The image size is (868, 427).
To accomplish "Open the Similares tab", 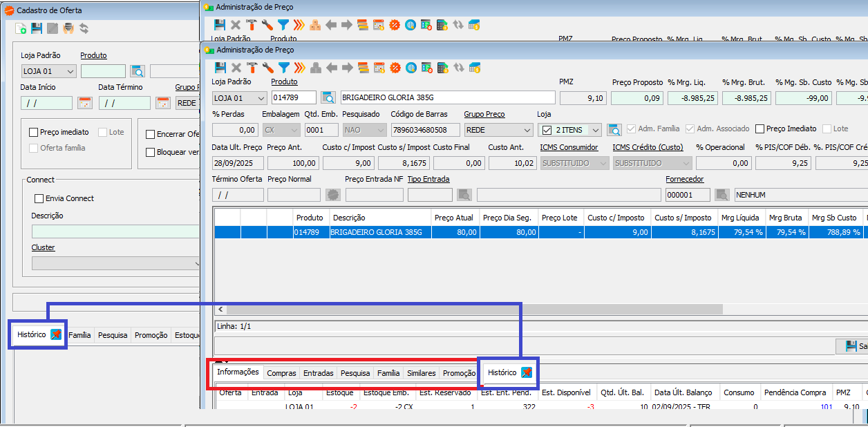I will [x=421, y=373].
